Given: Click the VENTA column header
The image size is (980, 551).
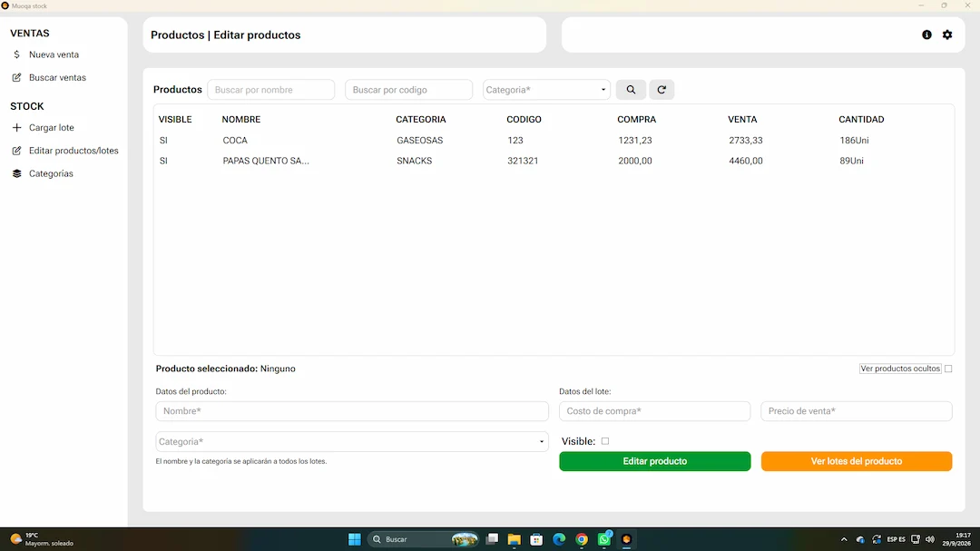Looking at the screenshot, I should tap(742, 120).
